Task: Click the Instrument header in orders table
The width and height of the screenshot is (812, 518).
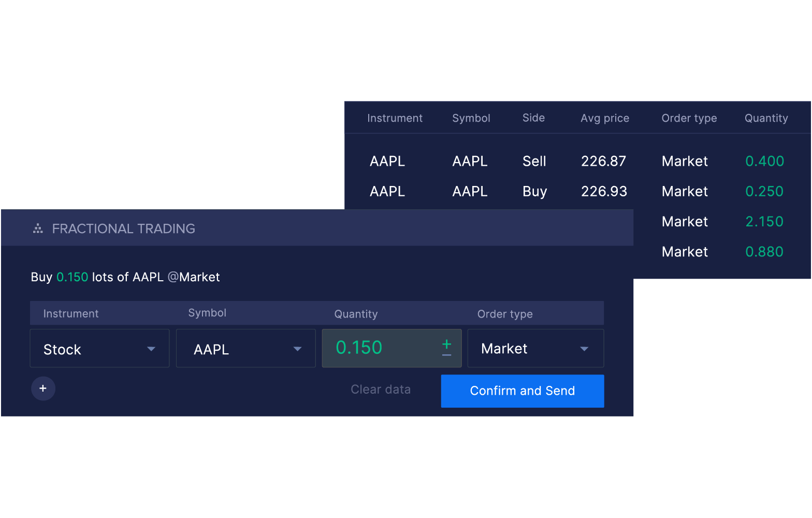Action: click(395, 118)
